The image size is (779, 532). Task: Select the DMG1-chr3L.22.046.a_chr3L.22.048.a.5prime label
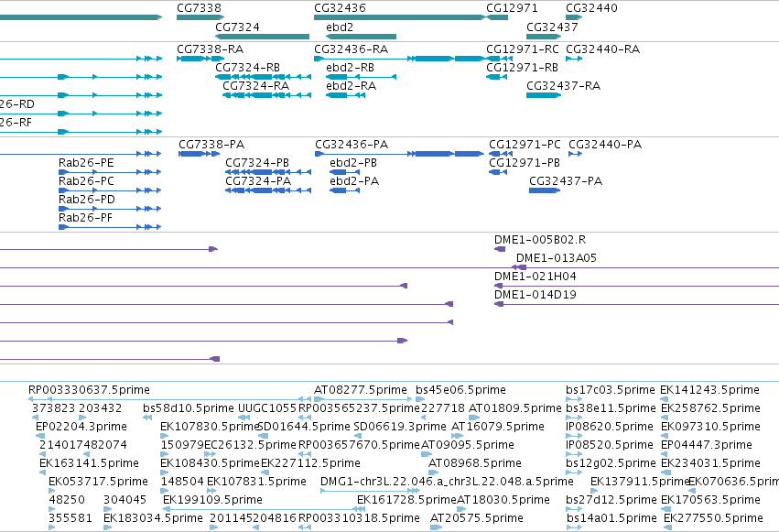[447, 482]
